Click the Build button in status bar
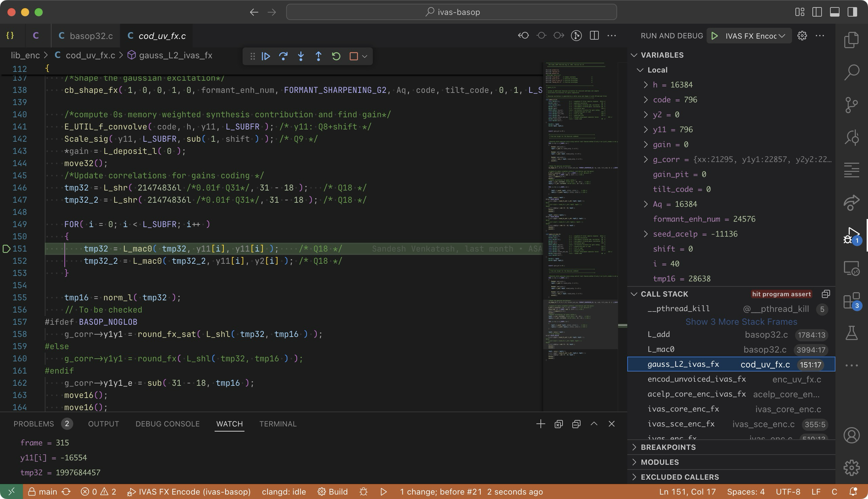868x499 pixels. coord(332,492)
